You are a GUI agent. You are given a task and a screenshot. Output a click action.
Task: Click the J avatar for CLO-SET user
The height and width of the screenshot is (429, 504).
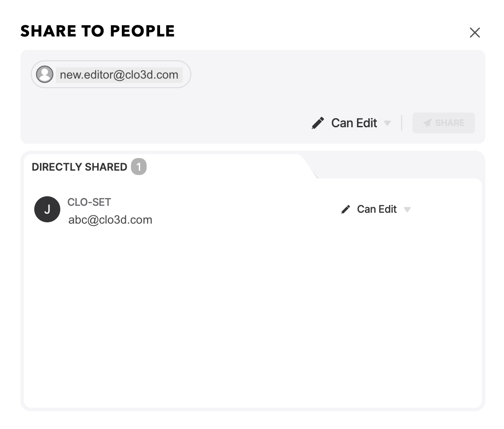click(x=47, y=209)
